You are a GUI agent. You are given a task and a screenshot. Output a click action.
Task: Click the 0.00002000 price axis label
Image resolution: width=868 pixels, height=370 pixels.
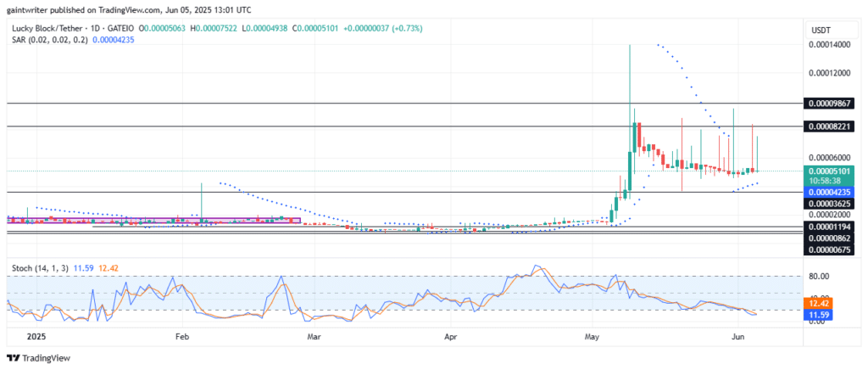pyautogui.click(x=831, y=215)
